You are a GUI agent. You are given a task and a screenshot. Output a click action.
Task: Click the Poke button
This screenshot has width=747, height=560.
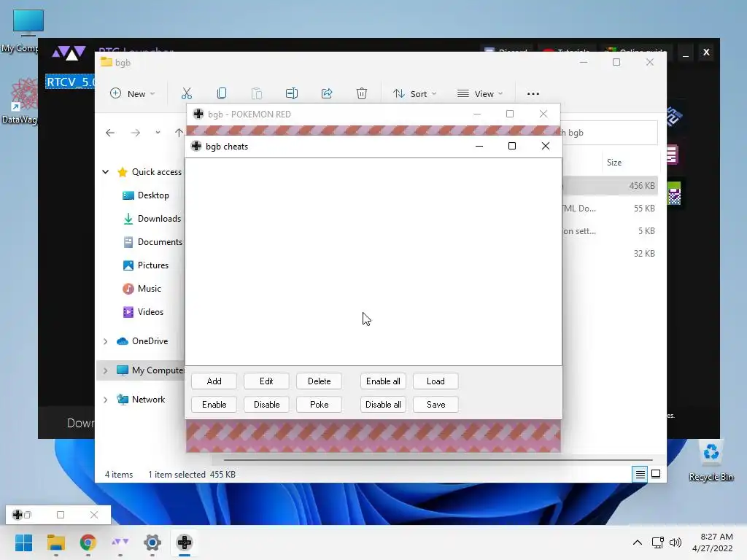(x=319, y=404)
